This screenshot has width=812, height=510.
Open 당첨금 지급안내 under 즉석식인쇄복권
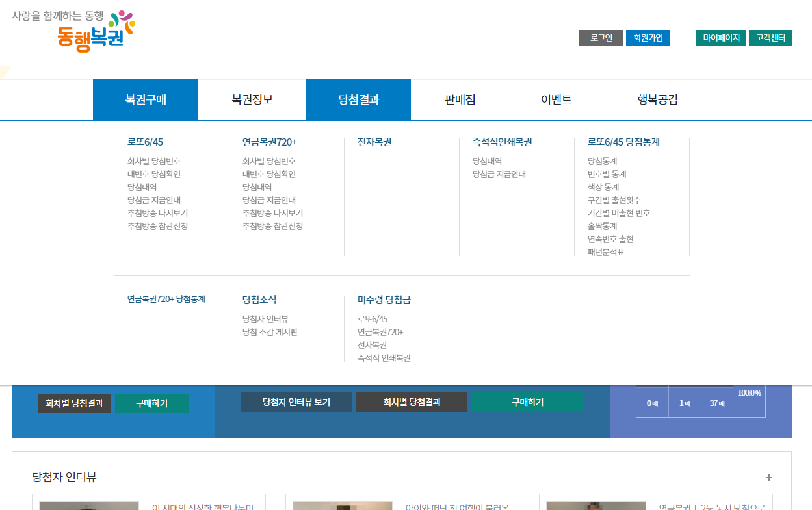tap(499, 174)
